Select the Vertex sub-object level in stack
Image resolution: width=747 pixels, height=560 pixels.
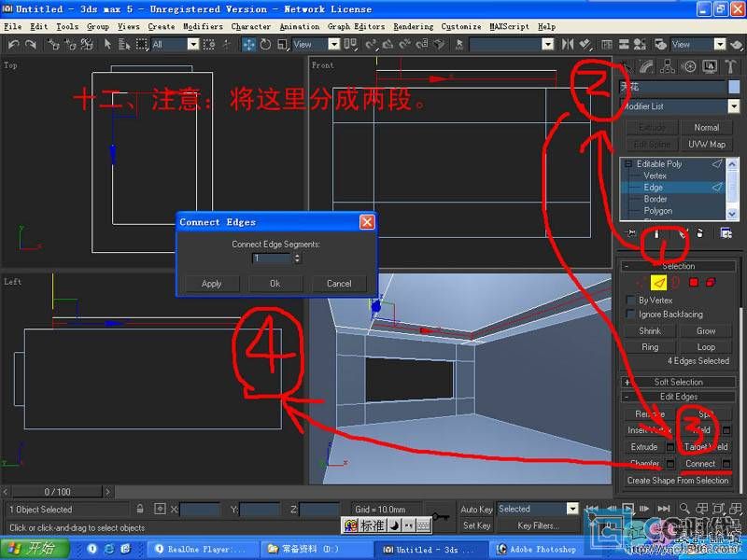point(655,175)
